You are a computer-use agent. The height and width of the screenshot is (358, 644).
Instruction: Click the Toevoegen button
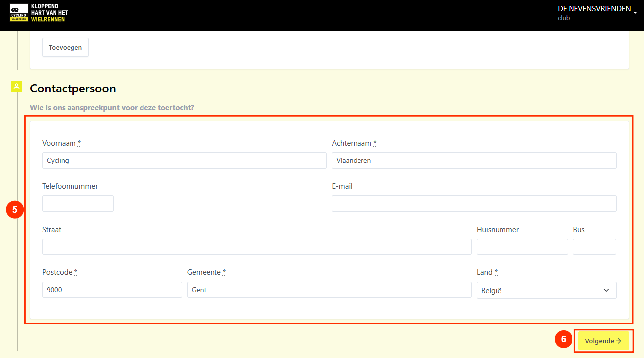click(x=66, y=48)
